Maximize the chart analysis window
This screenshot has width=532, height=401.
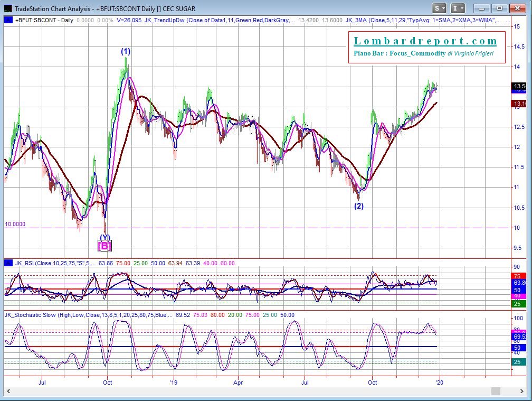point(499,8)
